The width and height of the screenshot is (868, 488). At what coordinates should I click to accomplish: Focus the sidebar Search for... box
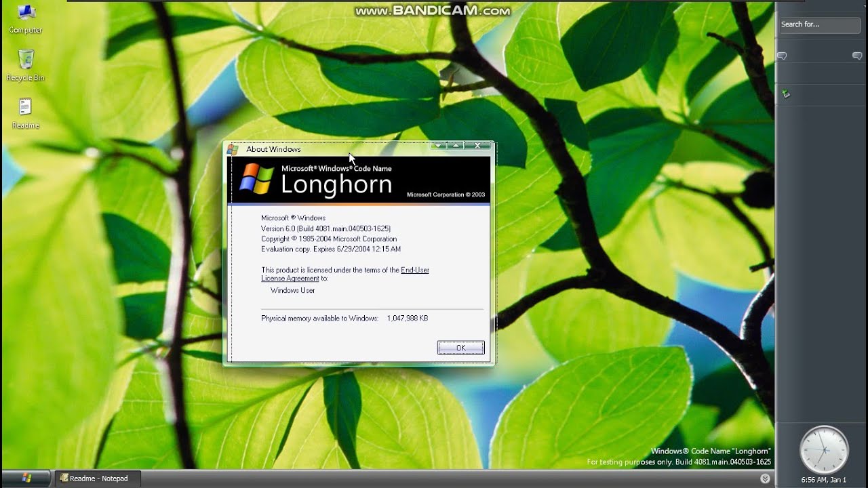[x=819, y=24]
